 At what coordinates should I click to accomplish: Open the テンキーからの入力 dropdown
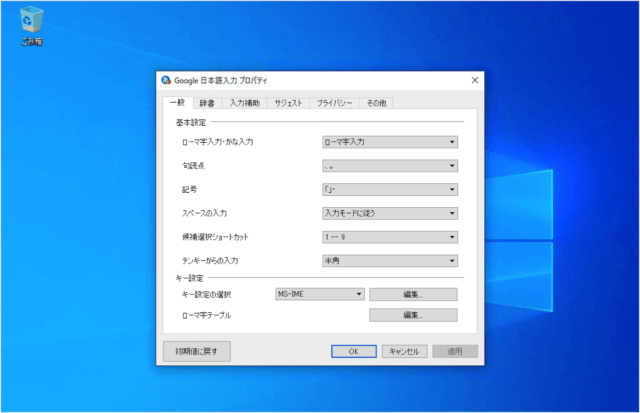[389, 261]
